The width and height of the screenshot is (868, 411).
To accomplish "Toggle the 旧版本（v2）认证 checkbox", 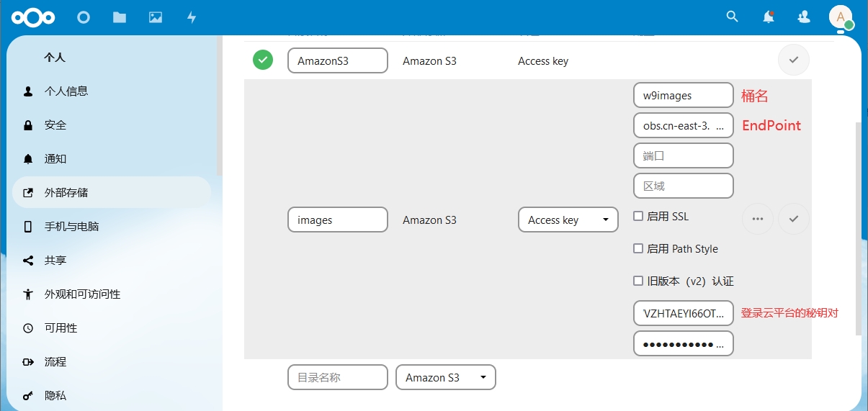I will click(x=638, y=281).
